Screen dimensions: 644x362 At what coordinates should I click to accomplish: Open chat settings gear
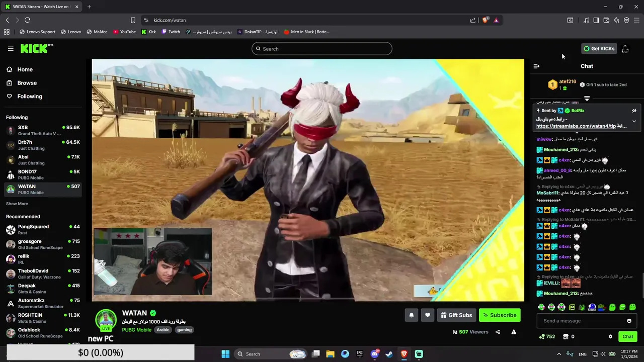(610, 337)
